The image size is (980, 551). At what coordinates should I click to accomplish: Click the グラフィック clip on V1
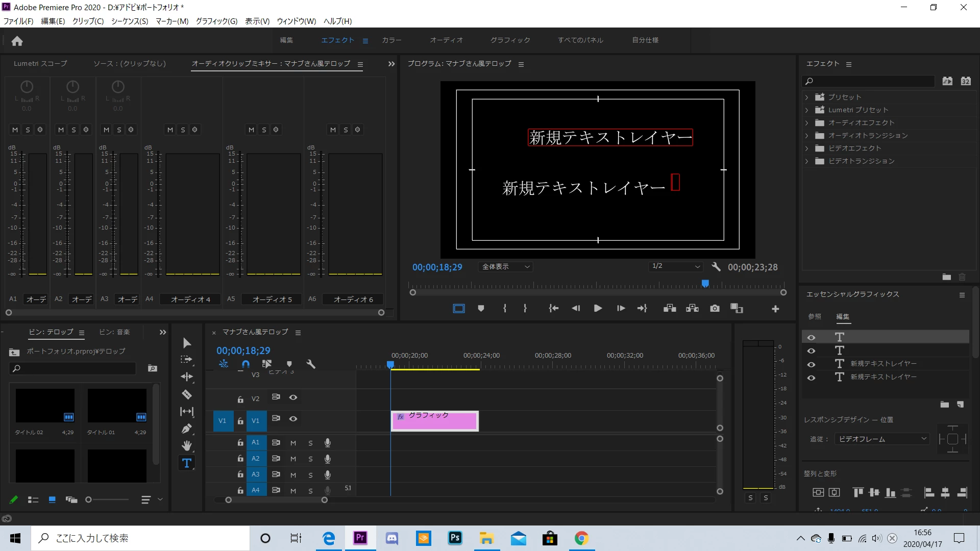434,421
